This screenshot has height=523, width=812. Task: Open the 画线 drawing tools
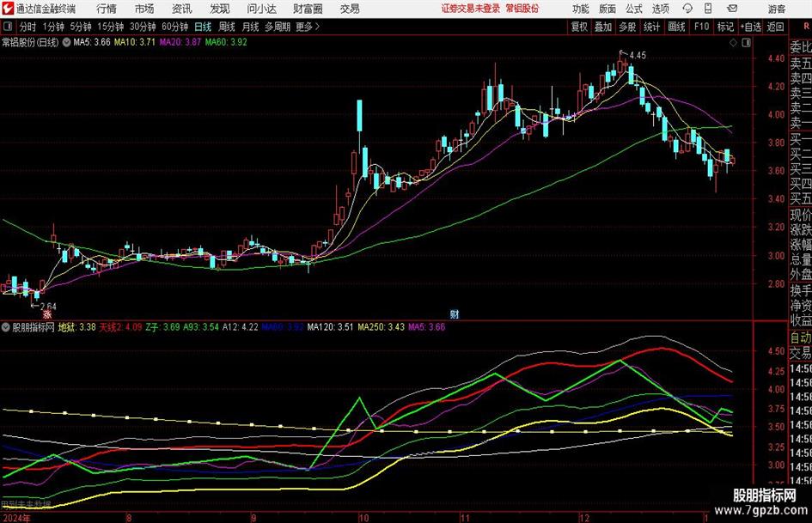click(x=676, y=27)
